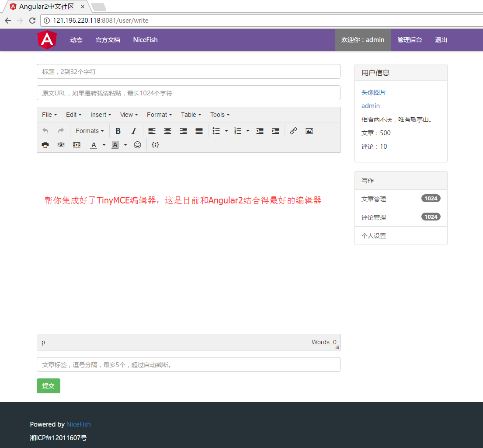Screen dimensions: 483x448
Task: Align text left
Action: tap(152, 131)
